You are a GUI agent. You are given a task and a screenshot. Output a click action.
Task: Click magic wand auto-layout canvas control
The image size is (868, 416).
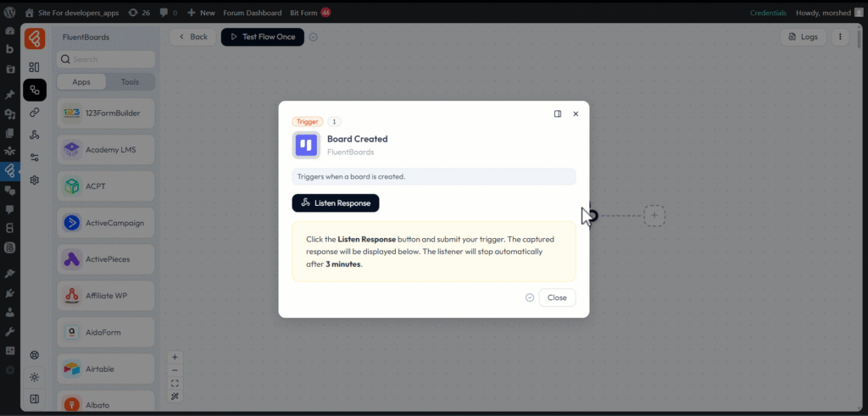pyautogui.click(x=175, y=396)
